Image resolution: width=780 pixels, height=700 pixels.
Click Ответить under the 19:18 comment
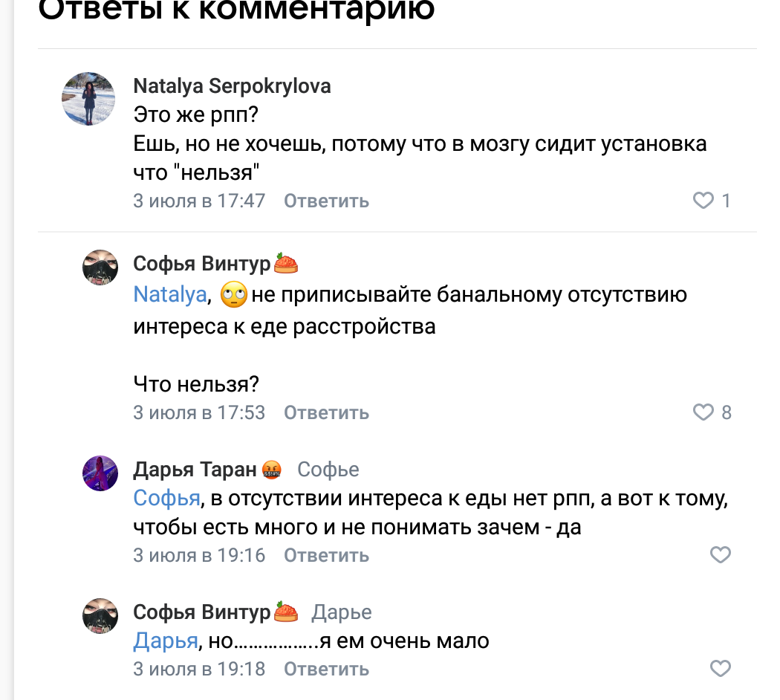[326, 669]
